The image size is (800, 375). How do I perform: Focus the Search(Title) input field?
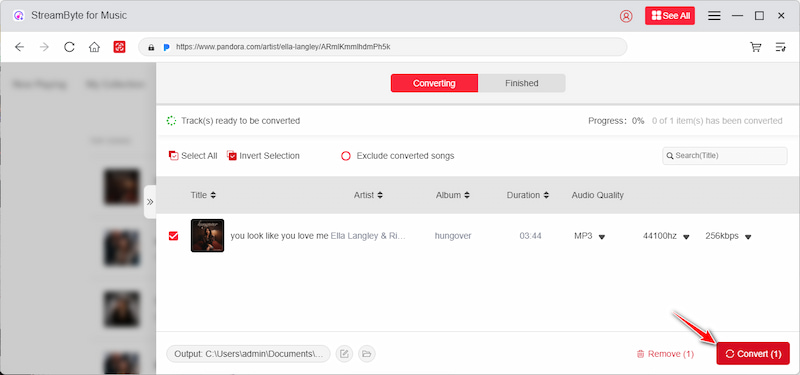pyautogui.click(x=724, y=156)
